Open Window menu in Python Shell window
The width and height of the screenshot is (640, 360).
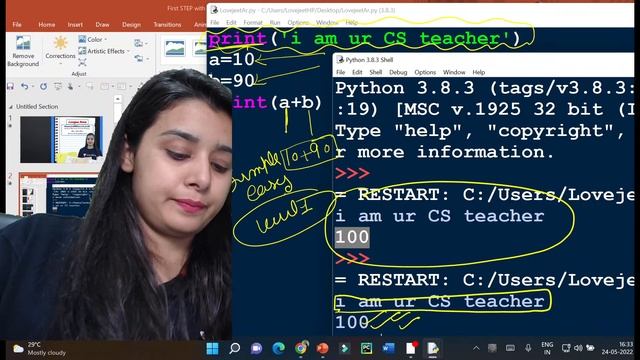[454, 72]
